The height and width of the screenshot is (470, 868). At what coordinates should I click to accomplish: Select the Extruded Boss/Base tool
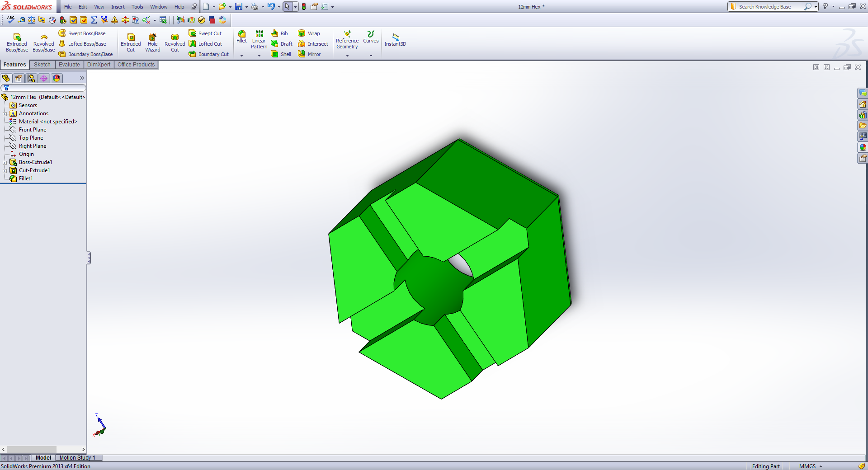pos(17,42)
